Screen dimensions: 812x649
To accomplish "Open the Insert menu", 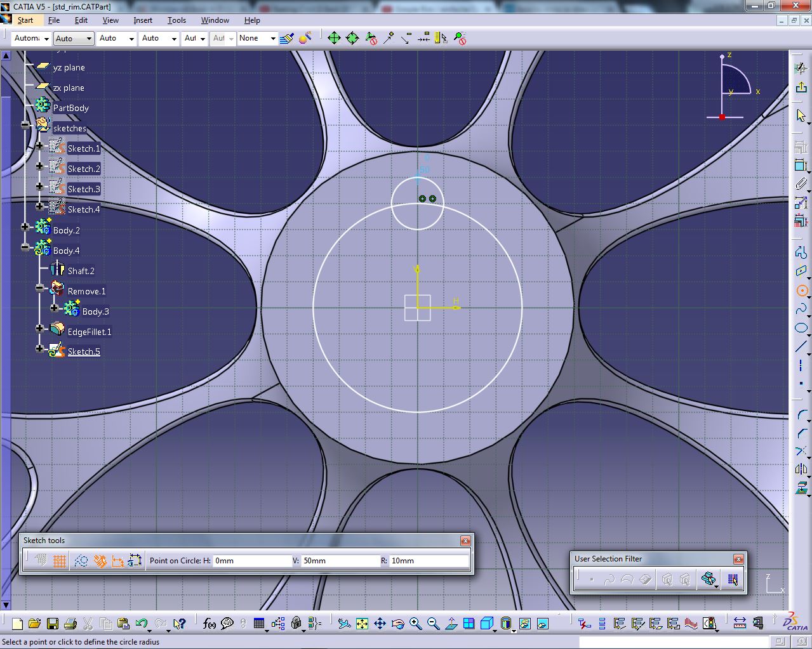I will click(x=142, y=20).
